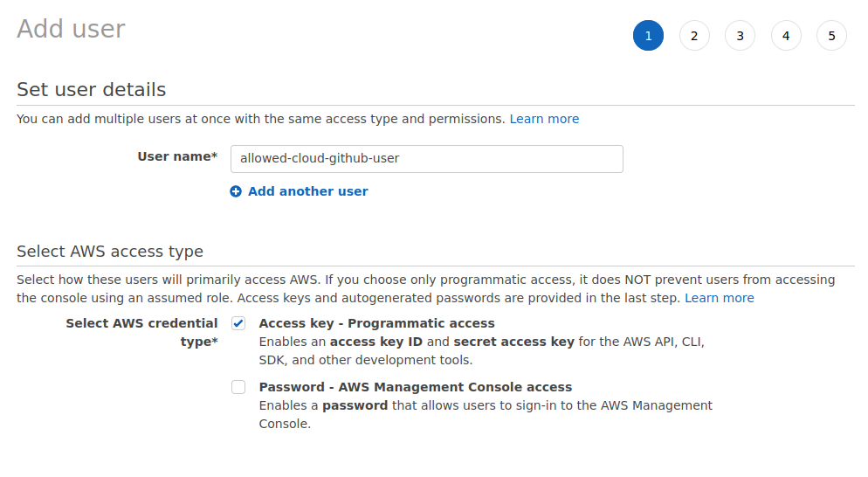Click the Access key - Programmatic access label
868x477 pixels.
point(376,323)
